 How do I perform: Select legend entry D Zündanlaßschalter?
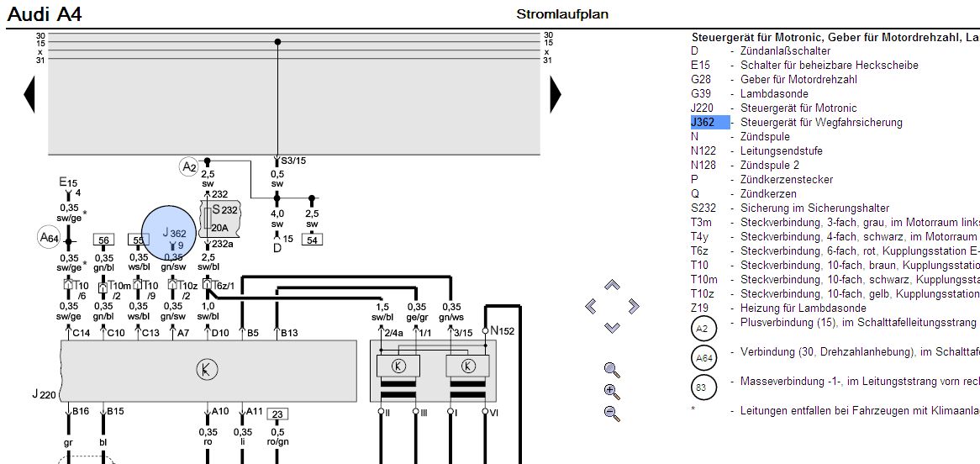(761, 50)
